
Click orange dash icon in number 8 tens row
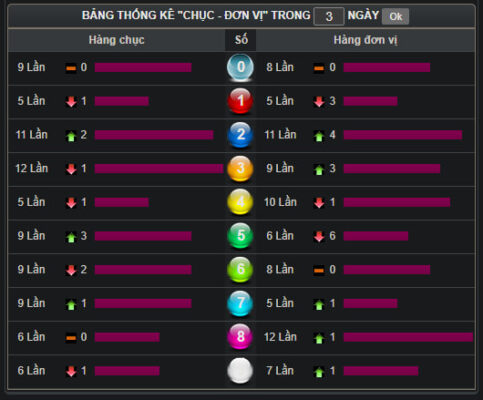coord(71,338)
